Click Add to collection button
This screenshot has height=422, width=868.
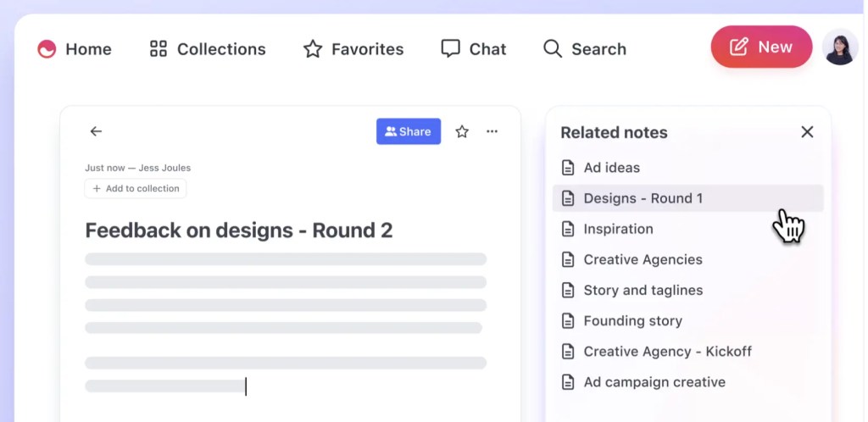[x=136, y=188]
